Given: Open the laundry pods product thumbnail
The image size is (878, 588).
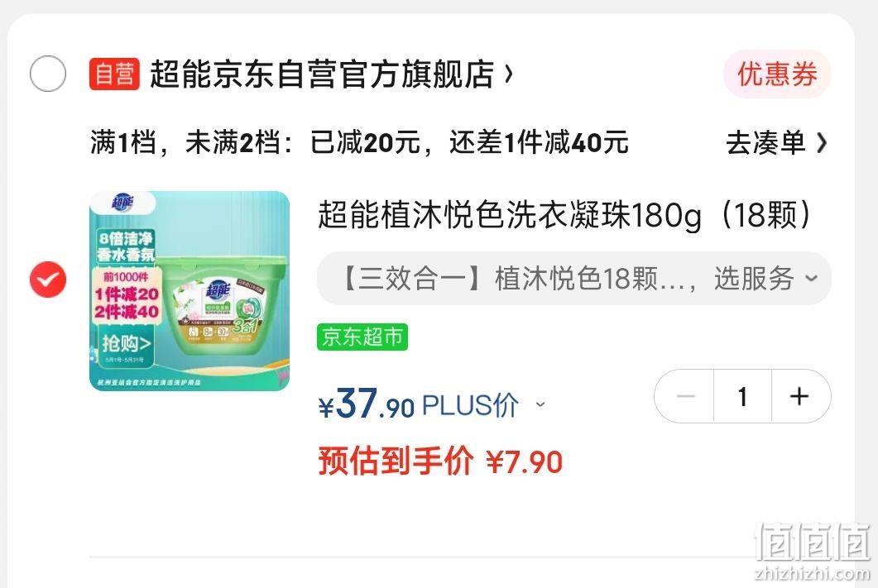Looking at the screenshot, I should pyautogui.click(x=190, y=291).
